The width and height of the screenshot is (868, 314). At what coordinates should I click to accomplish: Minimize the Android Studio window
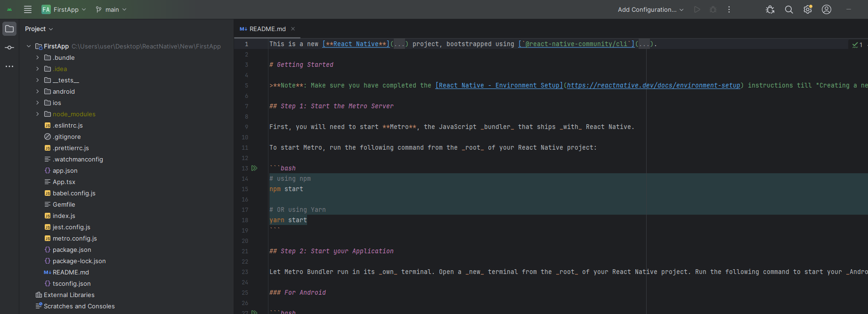click(849, 9)
